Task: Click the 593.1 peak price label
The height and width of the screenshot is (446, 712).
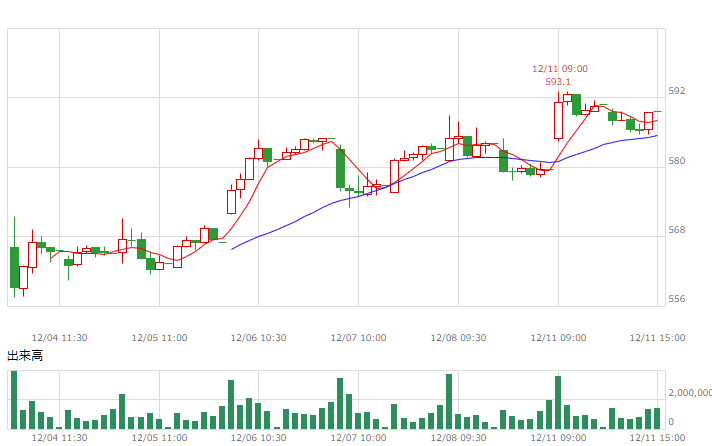Action: click(558, 82)
